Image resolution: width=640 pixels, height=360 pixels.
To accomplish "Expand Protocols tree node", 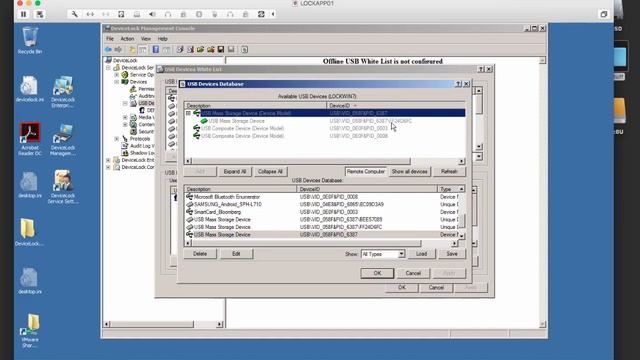I will pyautogui.click(x=117, y=139).
